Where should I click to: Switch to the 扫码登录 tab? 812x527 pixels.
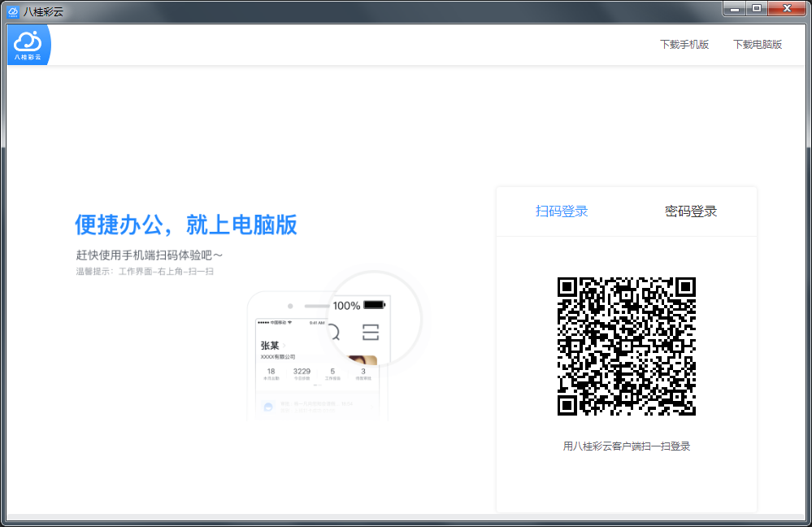click(x=562, y=211)
